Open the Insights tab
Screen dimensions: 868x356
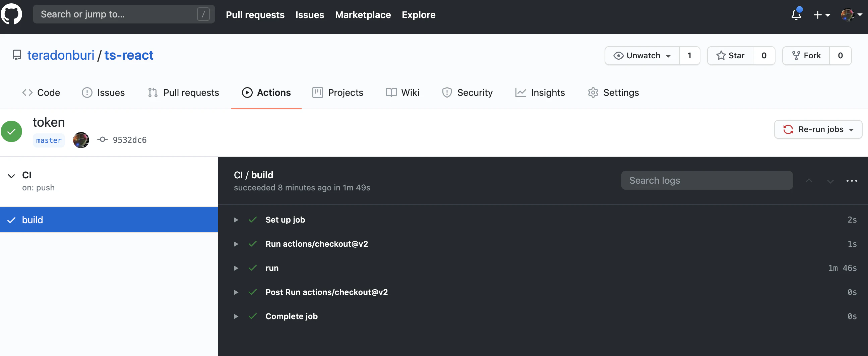click(x=540, y=93)
